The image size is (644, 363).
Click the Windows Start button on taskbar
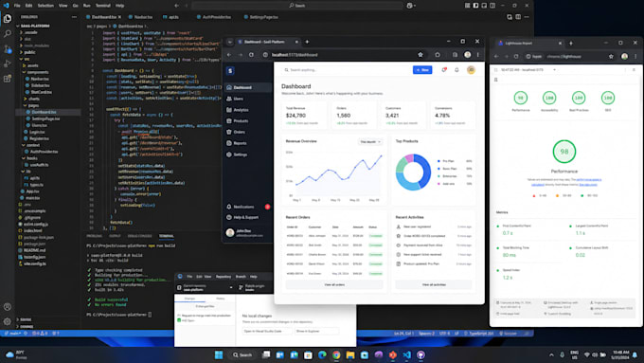pos(219,354)
